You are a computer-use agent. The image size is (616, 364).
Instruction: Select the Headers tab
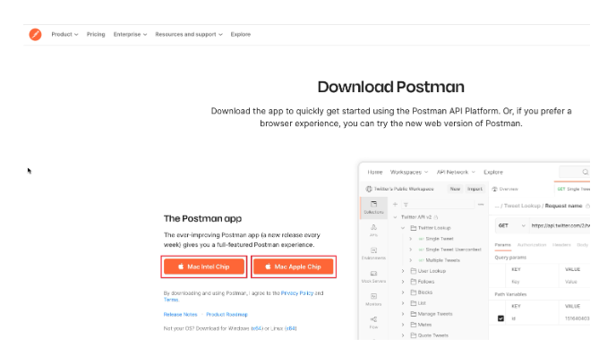pos(561,245)
